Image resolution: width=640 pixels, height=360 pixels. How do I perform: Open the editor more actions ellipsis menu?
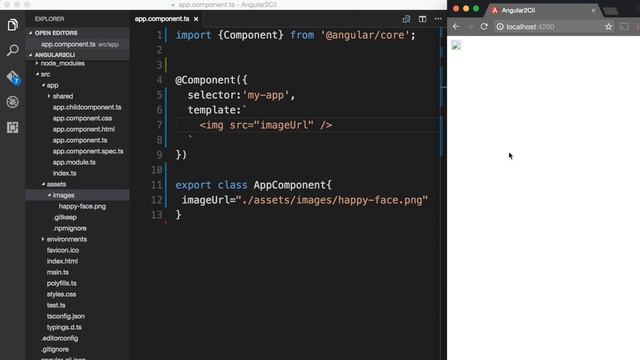pos(438,19)
